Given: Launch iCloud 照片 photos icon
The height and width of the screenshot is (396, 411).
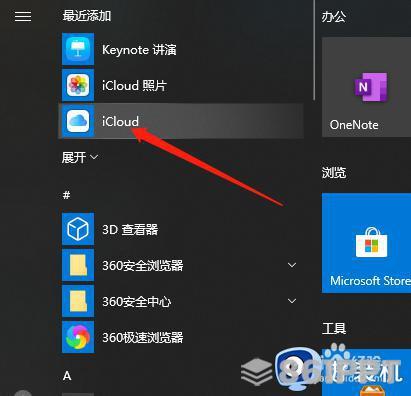Looking at the screenshot, I should pyautogui.click(x=78, y=85).
